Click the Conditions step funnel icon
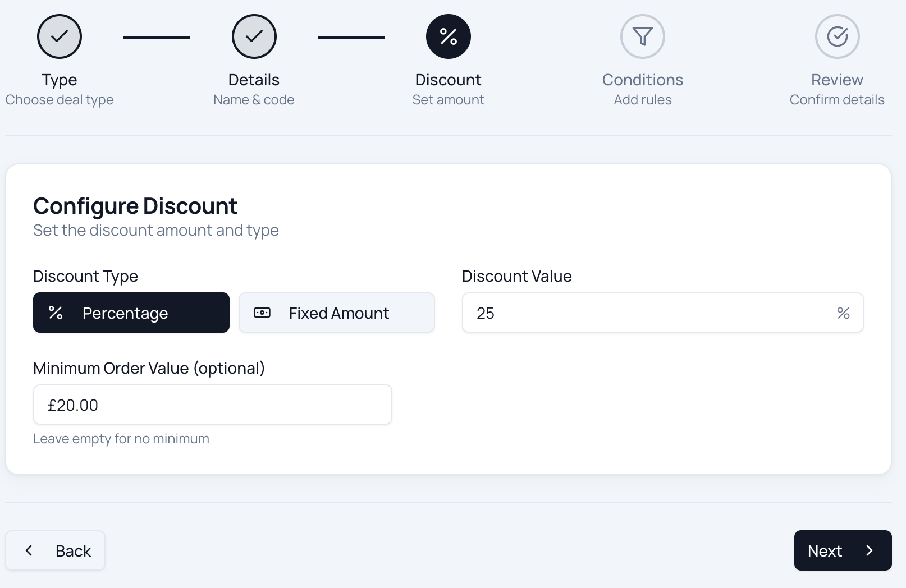 click(x=643, y=36)
